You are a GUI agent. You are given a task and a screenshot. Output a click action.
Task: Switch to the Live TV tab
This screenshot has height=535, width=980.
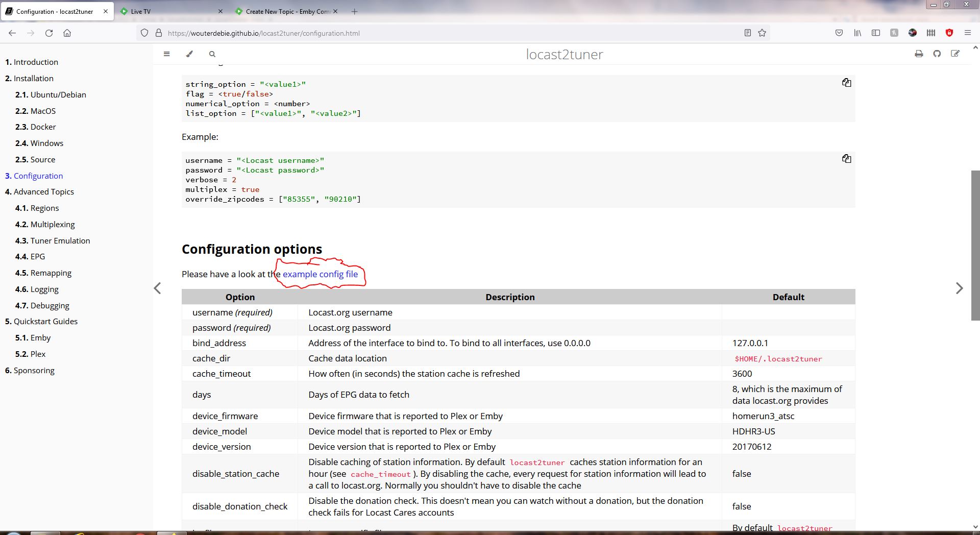(171, 11)
